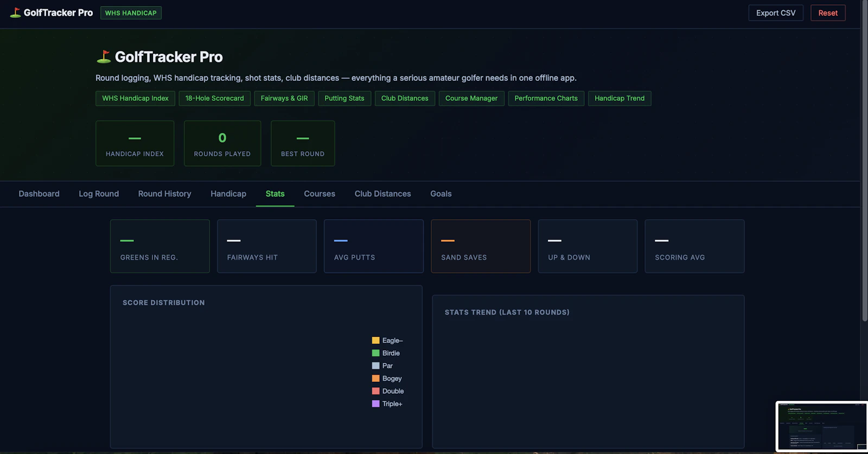This screenshot has width=868, height=454.
Task: Click the WHS HANDICAP badge
Action: (x=131, y=13)
